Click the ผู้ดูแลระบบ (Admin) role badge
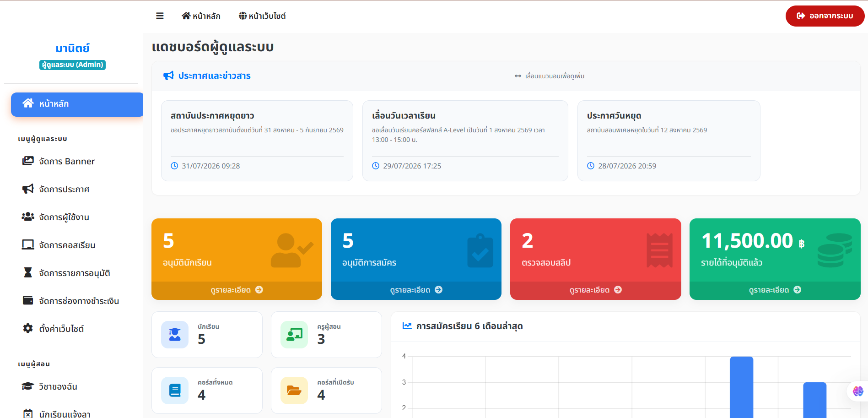Viewport: 868px width, 418px height. pyautogui.click(x=72, y=65)
